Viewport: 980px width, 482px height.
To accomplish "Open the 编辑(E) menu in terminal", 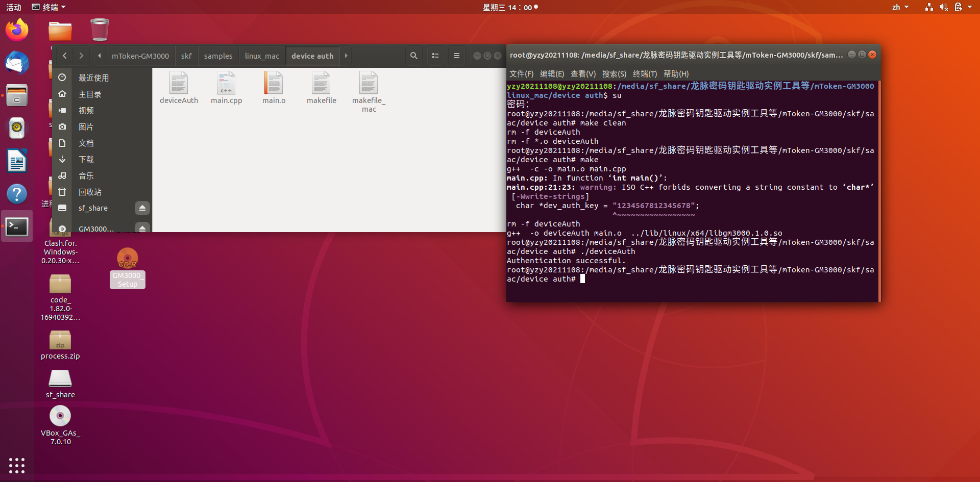I will (x=552, y=74).
